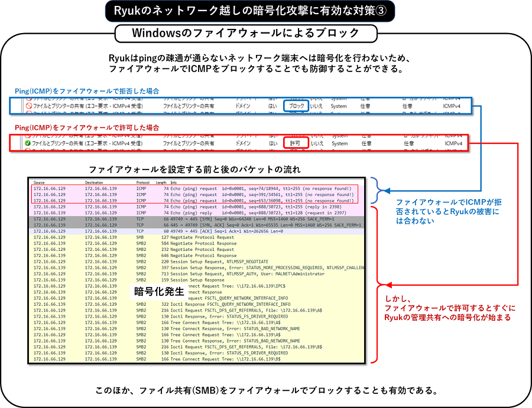Select the 159 Session Setup Response packet

(x=197, y=280)
